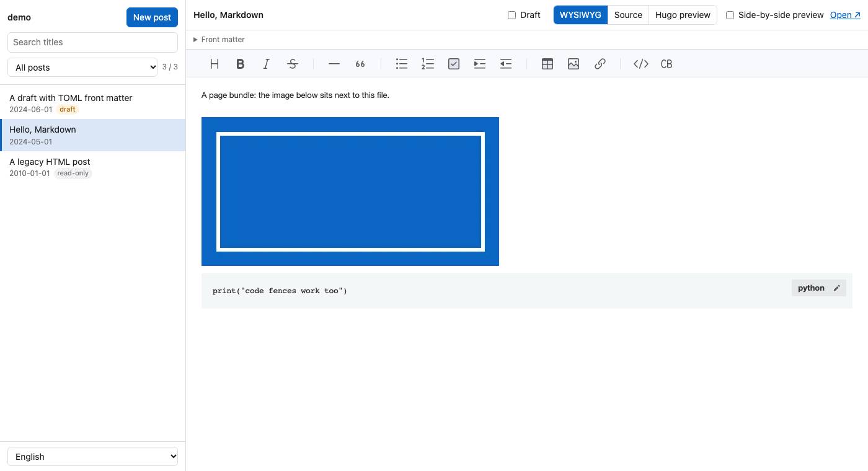
Task: Create an ordered numbered list
Action: pyautogui.click(x=428, y=64)
